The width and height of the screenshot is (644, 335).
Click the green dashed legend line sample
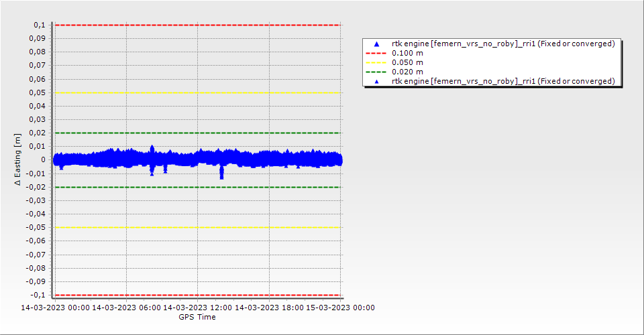click(376, 72)
